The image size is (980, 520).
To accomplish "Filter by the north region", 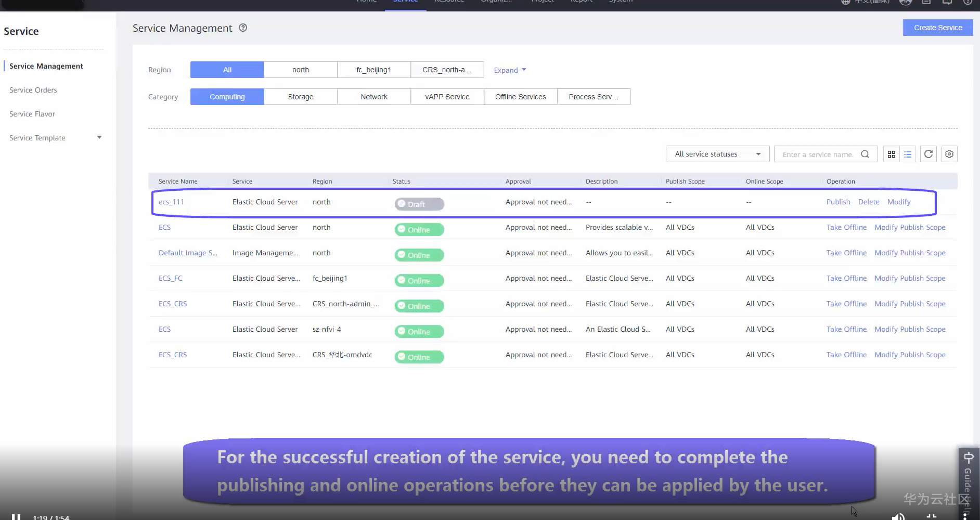I will click(301, 70).
